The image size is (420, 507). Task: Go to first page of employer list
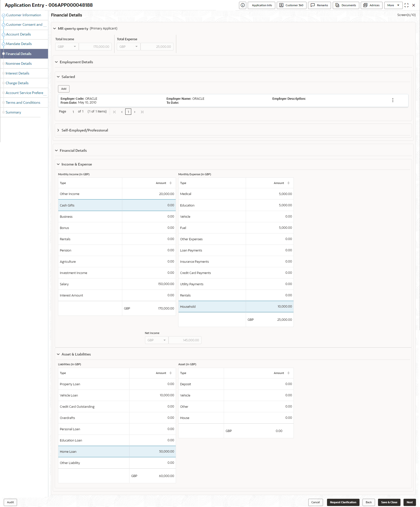click(x=114, y=112)
